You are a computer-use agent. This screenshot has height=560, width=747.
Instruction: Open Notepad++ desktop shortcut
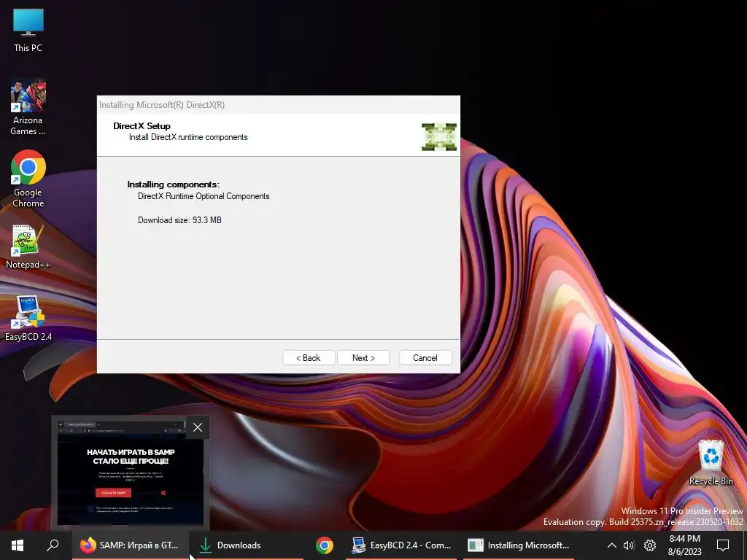pyautogui.click(x=28, y=247)
